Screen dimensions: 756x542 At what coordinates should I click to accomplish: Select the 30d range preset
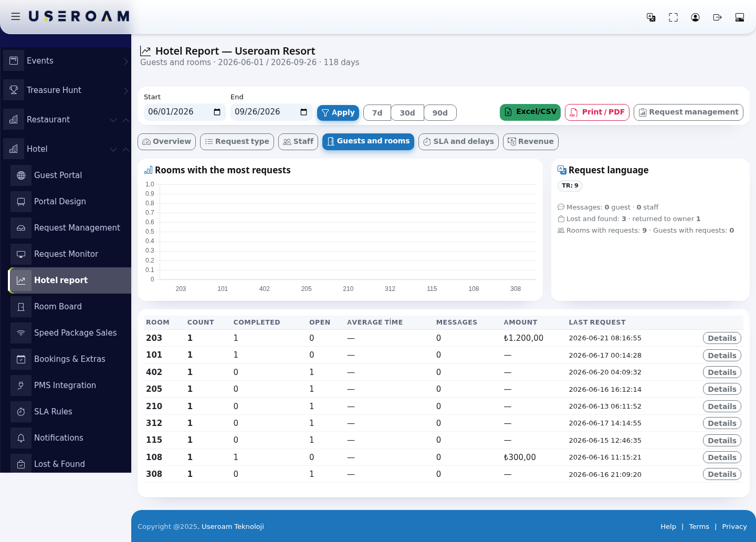[x=407, y=113]
